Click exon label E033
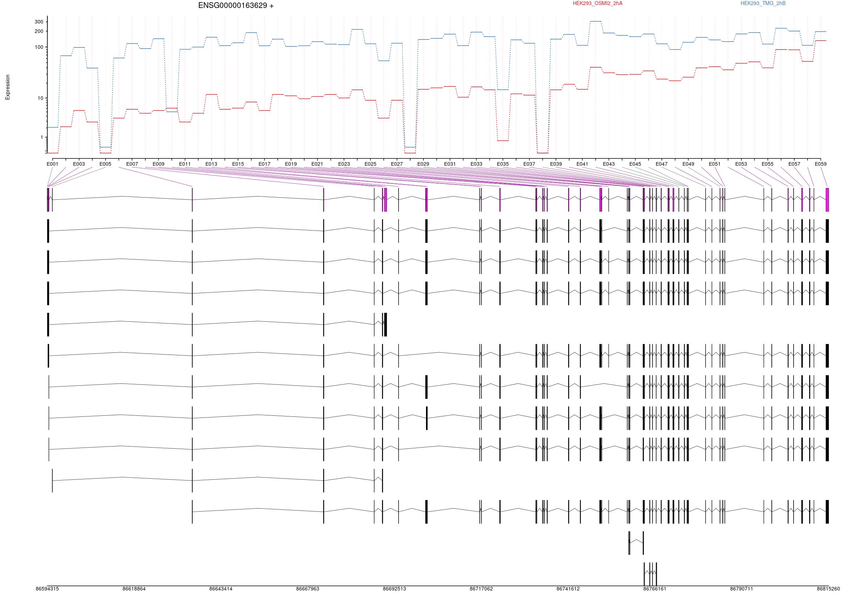 (476, 164)
